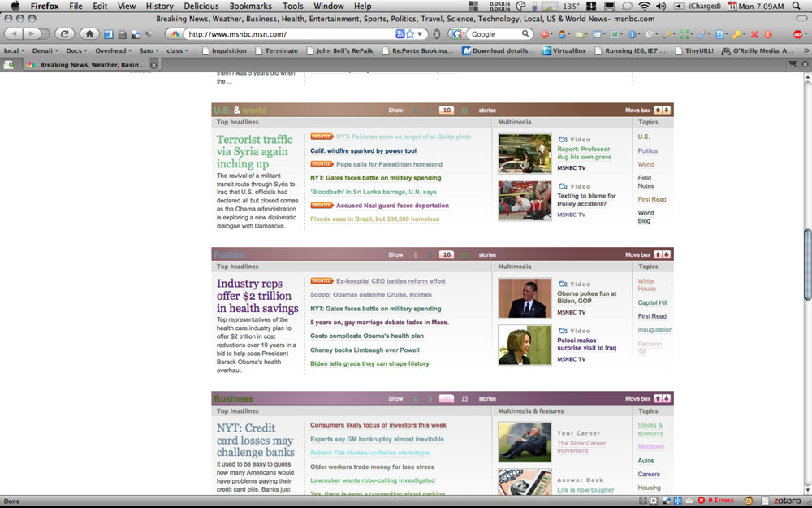
Task: Open Spotlight search magnifier in menu bar
Action: click(x=797, y=6)
